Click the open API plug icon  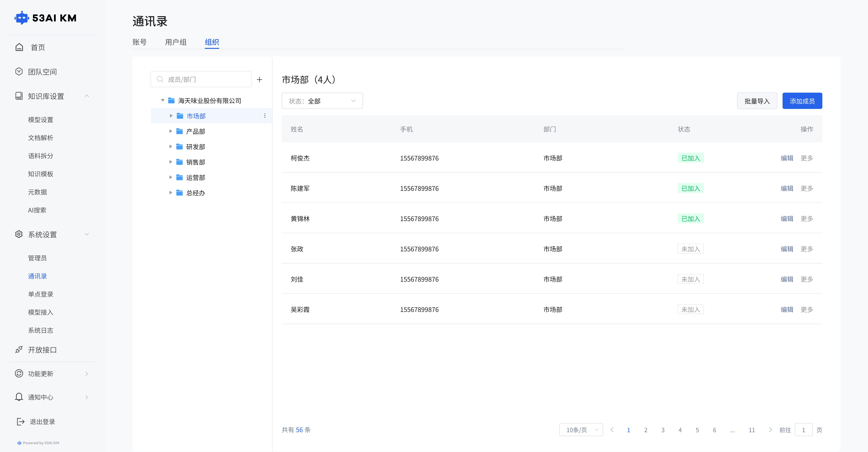pyautogui.click(x=19, y=350)
